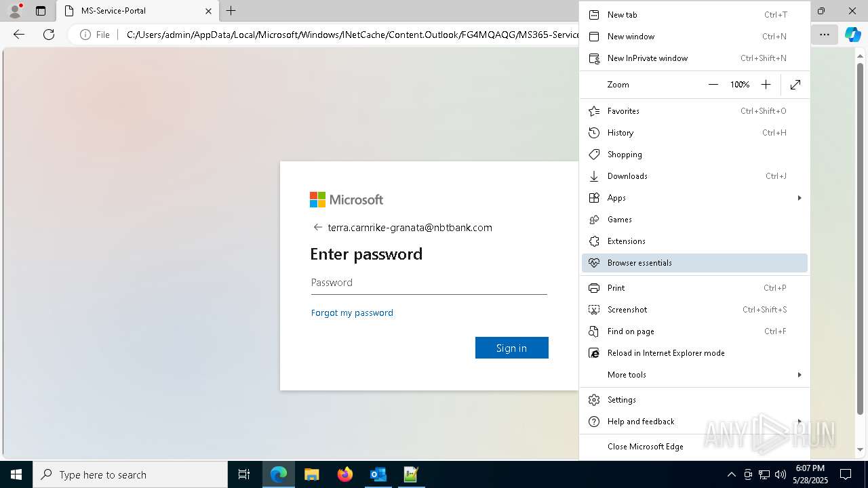Click the Password input field
This screenshot has width=868, height=488.
point(429,283)
